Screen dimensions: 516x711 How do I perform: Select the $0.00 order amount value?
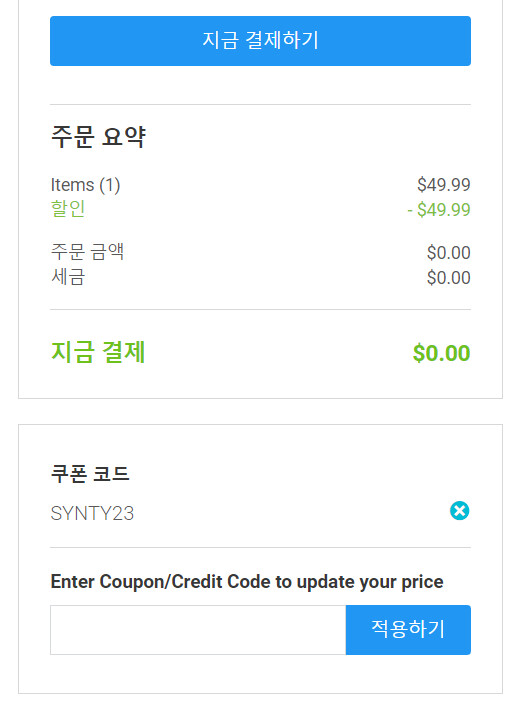448,253
